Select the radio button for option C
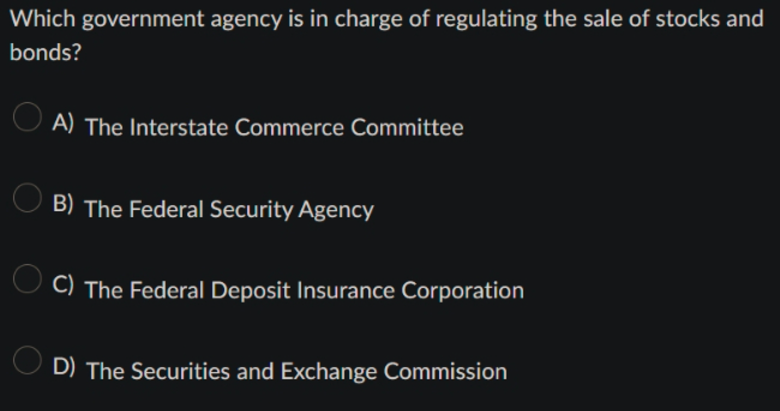This screenshot has width=780, height=411. [27, 279]
